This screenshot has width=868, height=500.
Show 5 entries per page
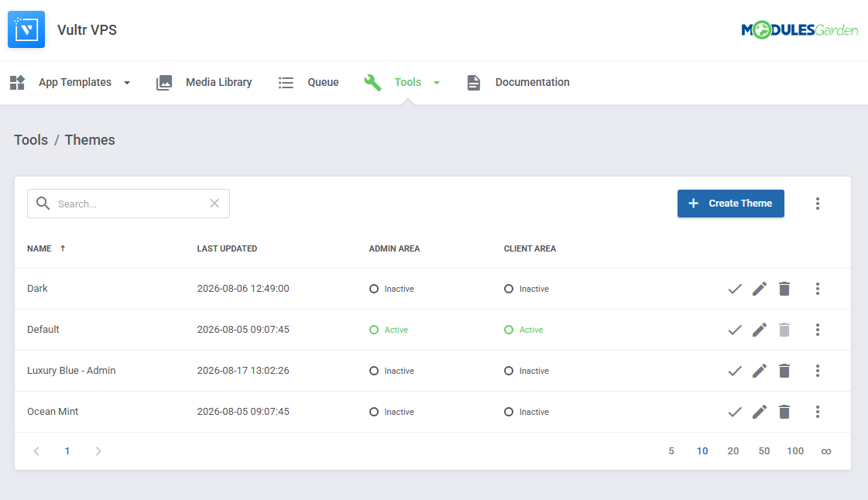[x=671, y=451]
